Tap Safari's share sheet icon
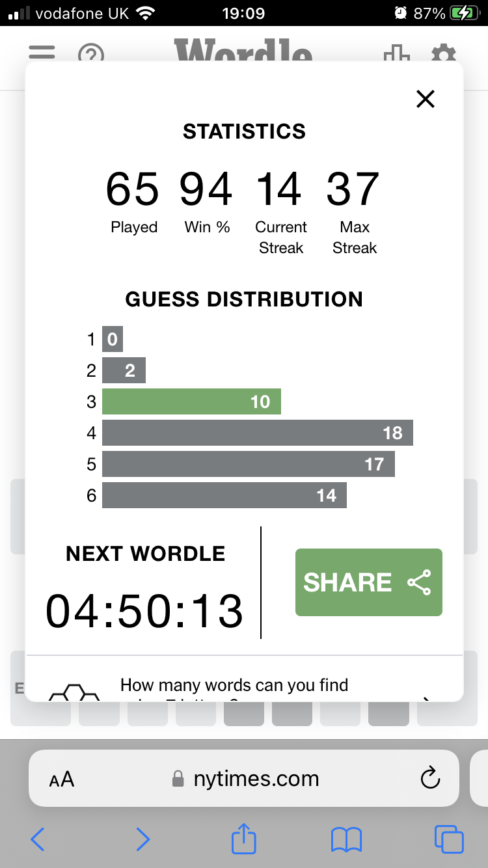 [244, 839]
